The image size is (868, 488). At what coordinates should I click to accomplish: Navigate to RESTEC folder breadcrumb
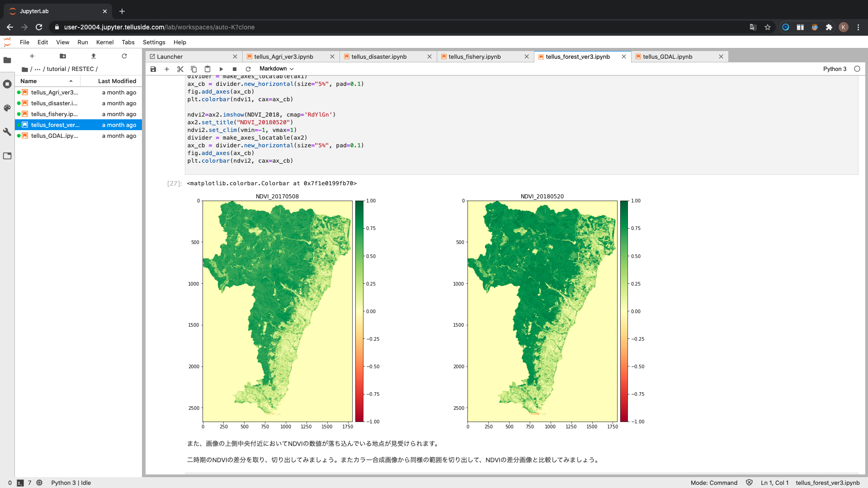click(83, 69)
